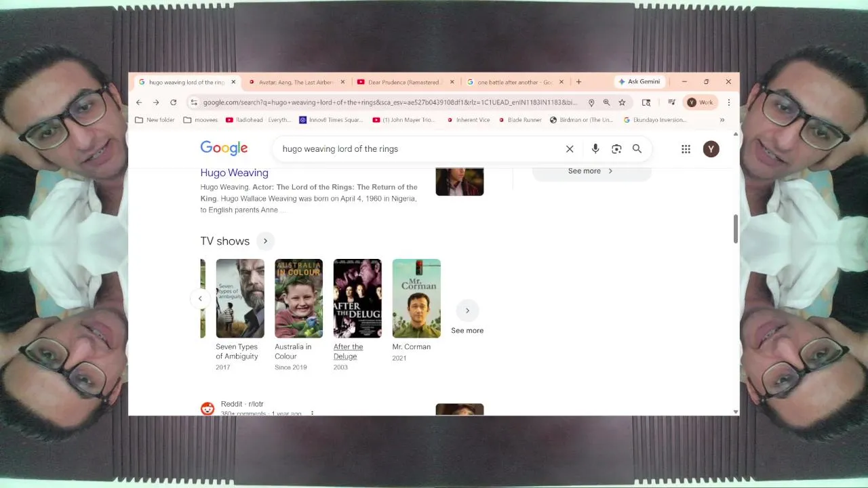This screenshot has width=868, height=488.
Task: Click See more in the right panel
Action: click(591, 171)
